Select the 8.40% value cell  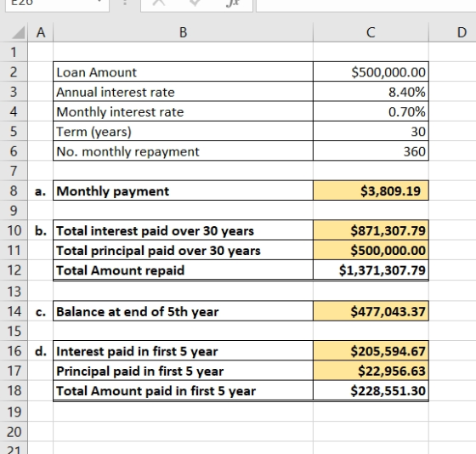pos(371,92)
